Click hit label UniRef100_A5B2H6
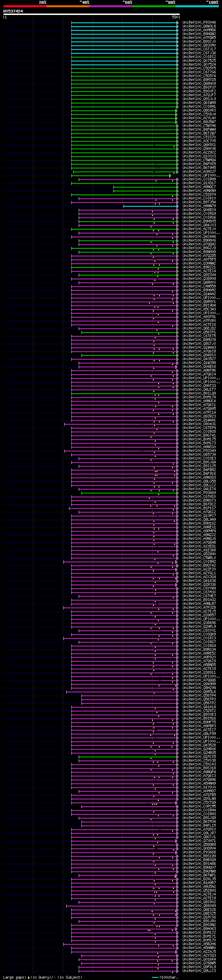The width and height of the screenshot is (222, 980). point(199,944)
